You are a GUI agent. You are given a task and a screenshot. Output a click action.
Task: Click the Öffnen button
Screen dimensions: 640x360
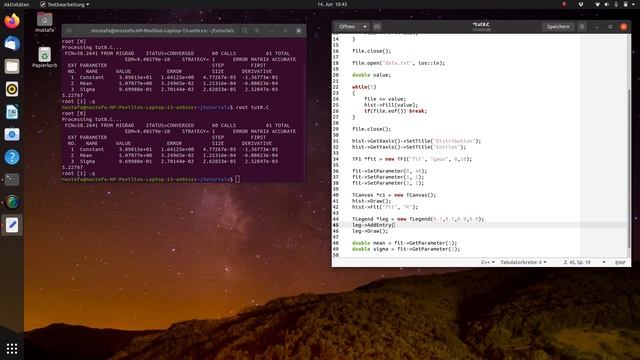pos(347,27)
